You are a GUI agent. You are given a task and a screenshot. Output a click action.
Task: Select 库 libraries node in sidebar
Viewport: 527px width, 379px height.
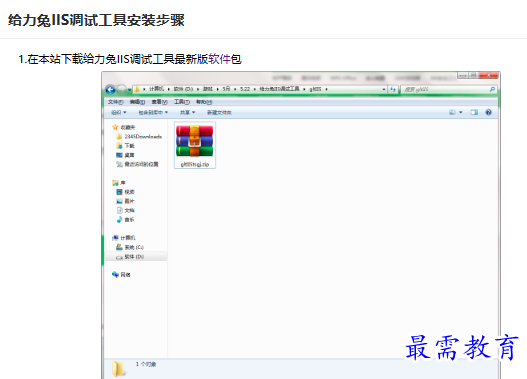click(119, 182)
